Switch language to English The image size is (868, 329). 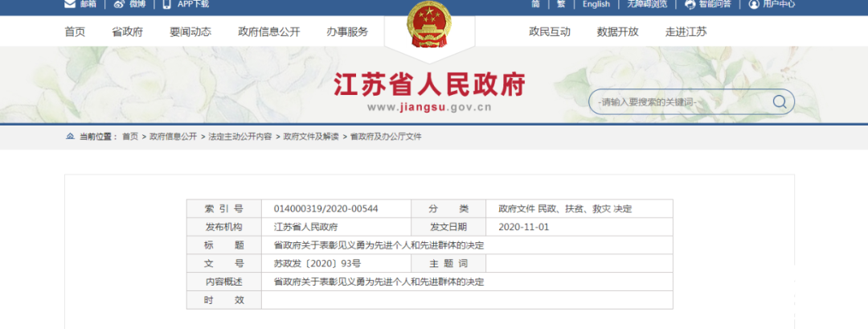click(596, 4)
